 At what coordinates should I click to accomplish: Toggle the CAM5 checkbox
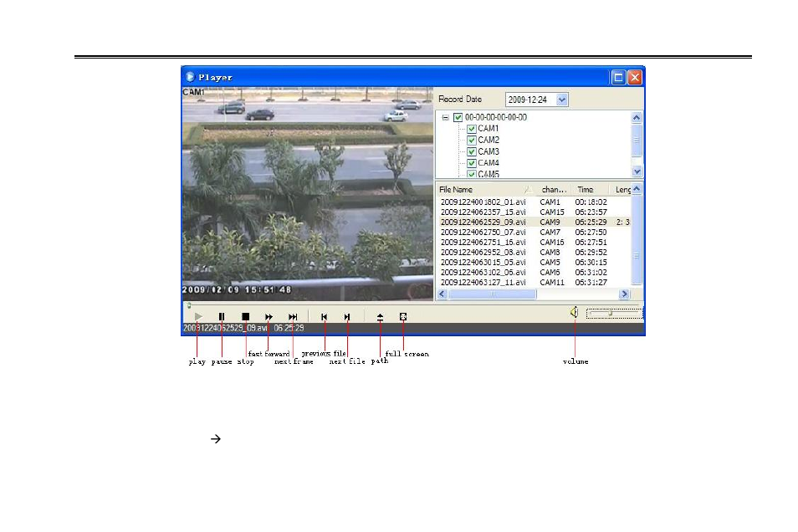pyautogui.click(x=471, y=174)
